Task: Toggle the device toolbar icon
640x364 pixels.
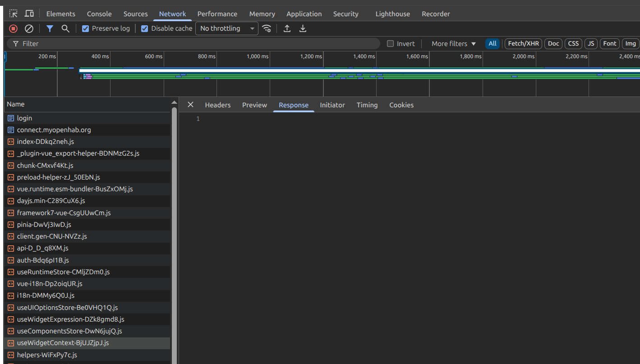Action: pos(29,14)
